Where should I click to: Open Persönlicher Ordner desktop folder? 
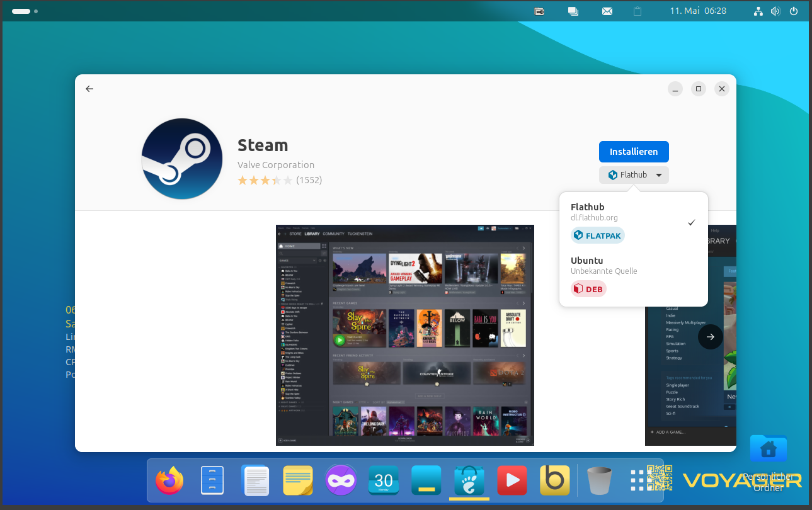(x=769, y=464)
